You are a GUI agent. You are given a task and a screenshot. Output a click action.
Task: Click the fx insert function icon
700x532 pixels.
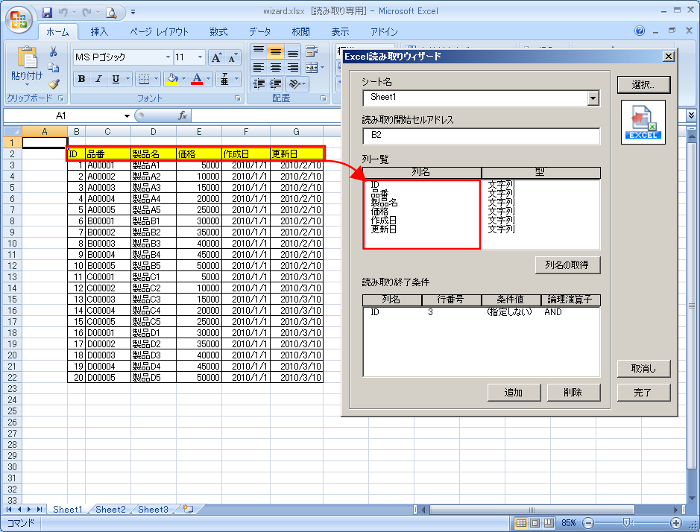pos(183,116)
